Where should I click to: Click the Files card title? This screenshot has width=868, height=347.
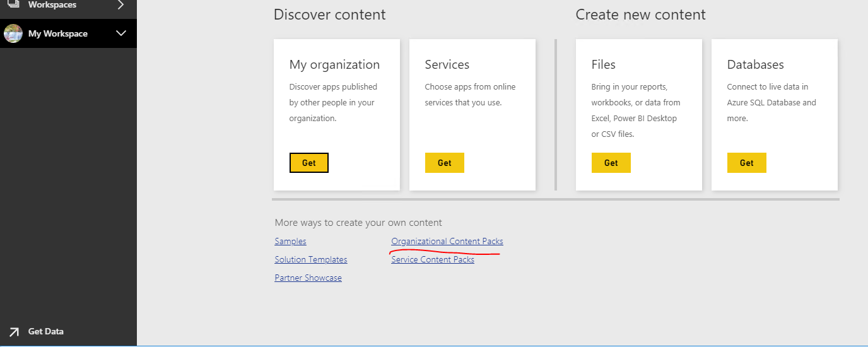(604, 65)
